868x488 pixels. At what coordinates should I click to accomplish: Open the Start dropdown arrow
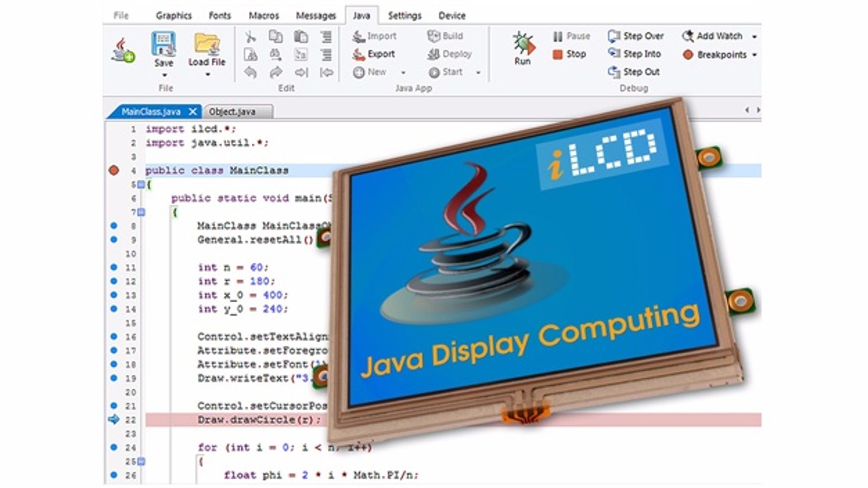pos(478,72)
